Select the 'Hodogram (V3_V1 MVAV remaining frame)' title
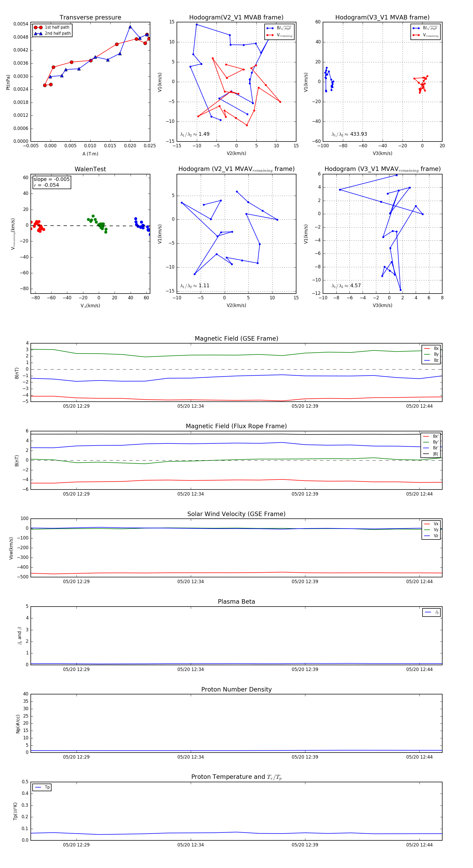The image size is (473, 868). [382, 169]
